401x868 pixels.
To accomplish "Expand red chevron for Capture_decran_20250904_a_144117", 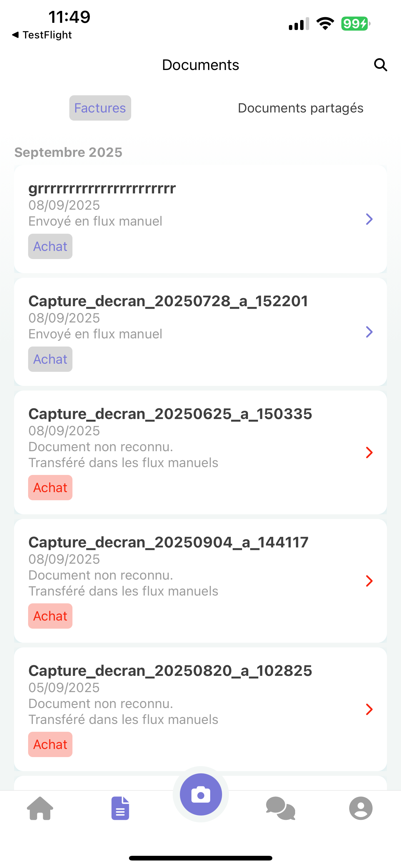I will 369,581.
